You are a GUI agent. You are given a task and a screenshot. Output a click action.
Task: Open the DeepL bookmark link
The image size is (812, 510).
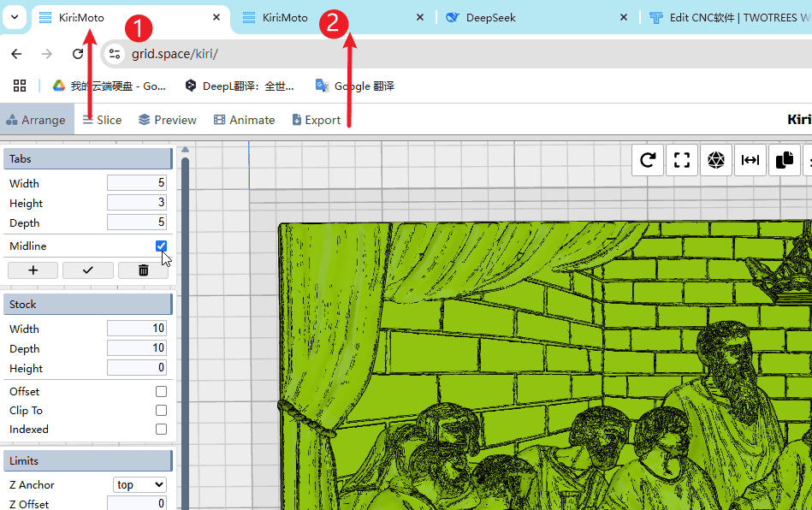pos(240,86)
